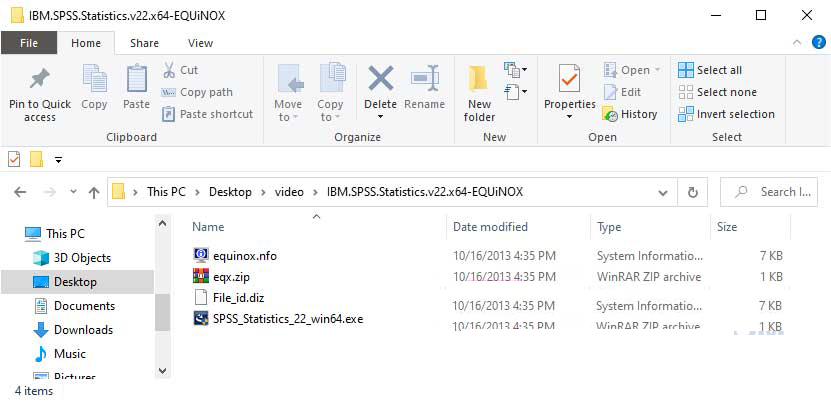Click quick access Properties icon

click(x=14, y=159)
